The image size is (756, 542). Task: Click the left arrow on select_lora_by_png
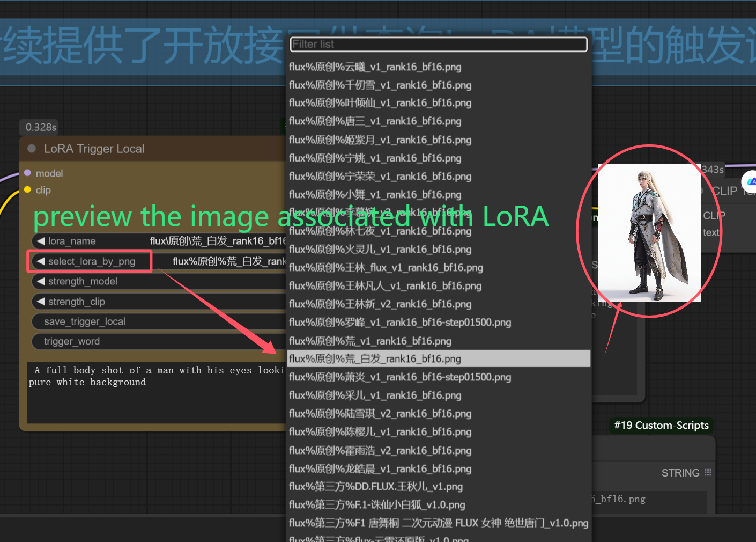tap(41, 261)
